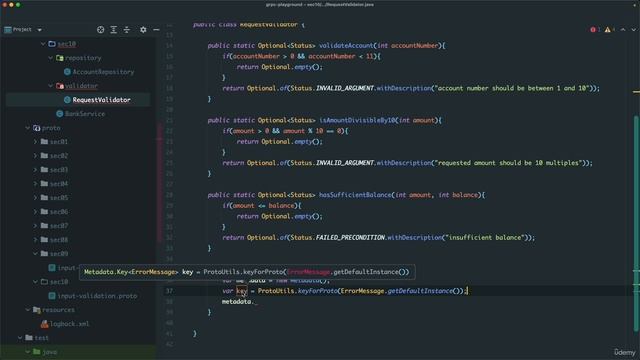The image size is (640, 360).
Task: Open input-validation.proto under sec10
Action: click(x=98, y=296)
